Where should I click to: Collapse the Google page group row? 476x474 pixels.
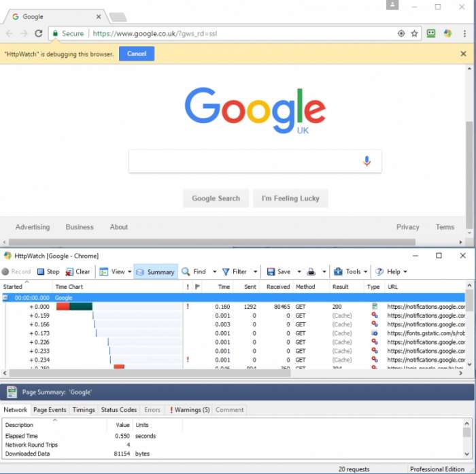[5, 298]
